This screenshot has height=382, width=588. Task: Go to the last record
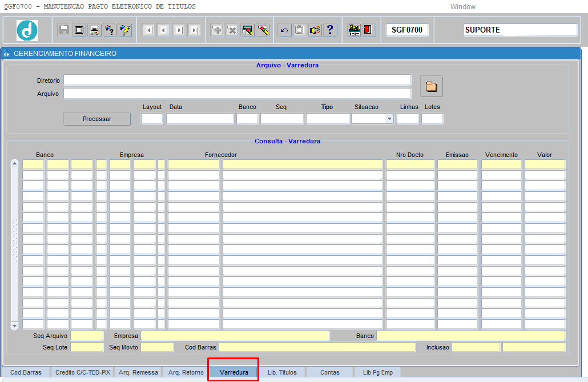194,30
